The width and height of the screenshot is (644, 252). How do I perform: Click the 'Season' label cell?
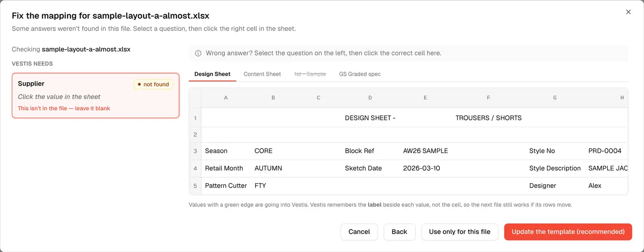pyautogui.click(x=226, y=151)
